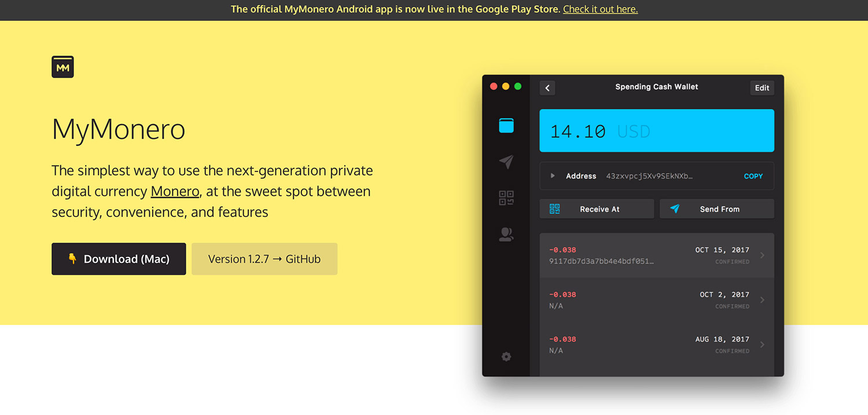This screenshot has width=868, height=415.
Task: Open the contacts sidebar icon
Action: (506, 234)
